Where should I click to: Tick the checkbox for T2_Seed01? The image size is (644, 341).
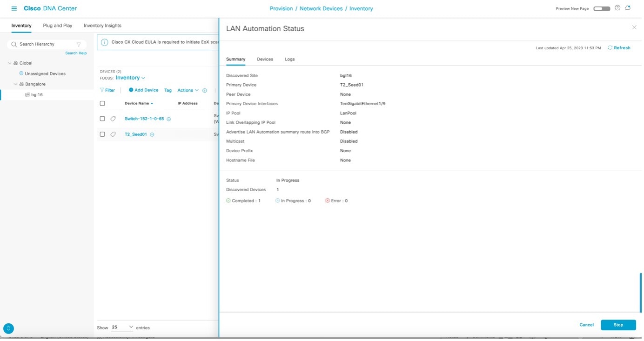(x=102, y=134)
